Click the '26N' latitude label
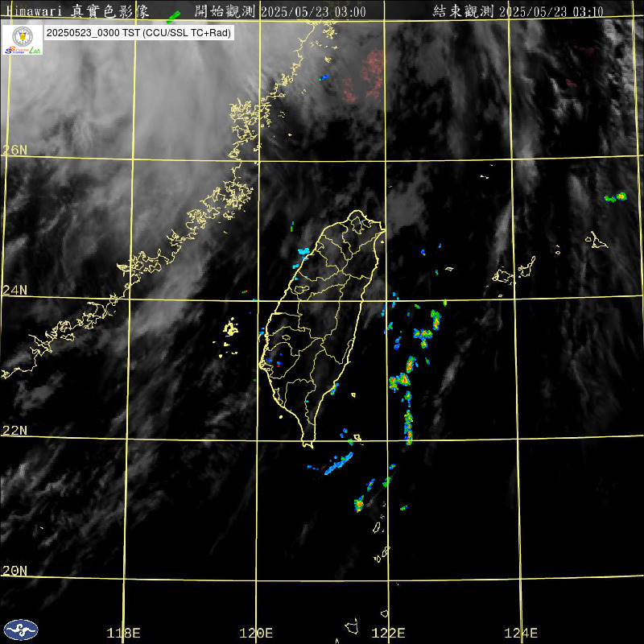This screenshot has height=644, width=644. 14,150
